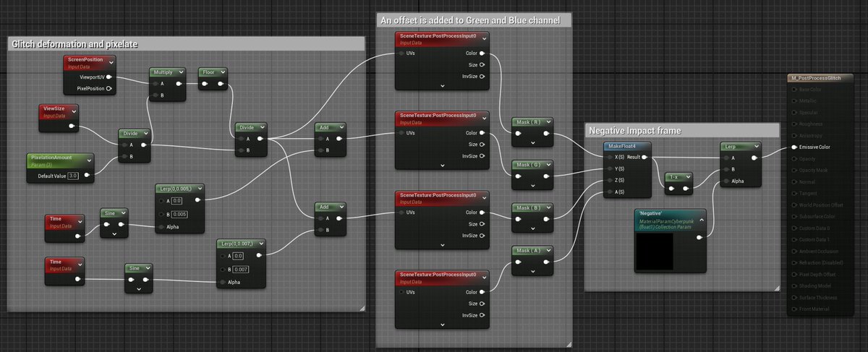
Task: Click Opacity Mask pin on material output
Action: (x=794, y=170)
